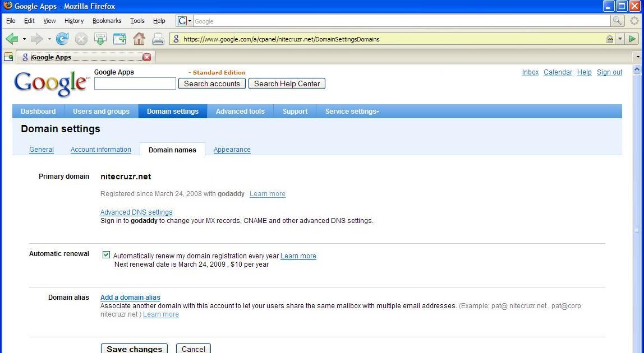Click the nitecruzr.net primary domain text
Screen dimensions: 644x353
pyautogui.click(x=126, y=176)
